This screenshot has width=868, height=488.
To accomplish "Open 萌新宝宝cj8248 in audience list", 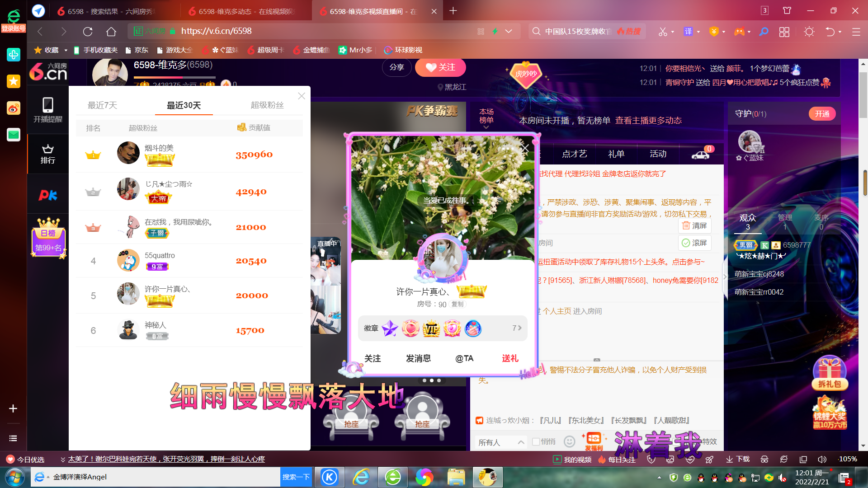I will 759,274.
